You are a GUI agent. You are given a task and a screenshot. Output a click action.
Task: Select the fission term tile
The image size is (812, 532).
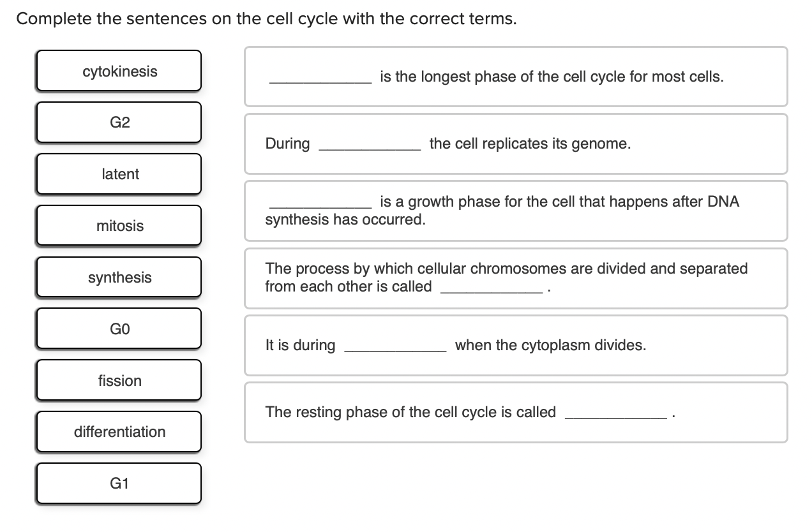coord(119,380)
